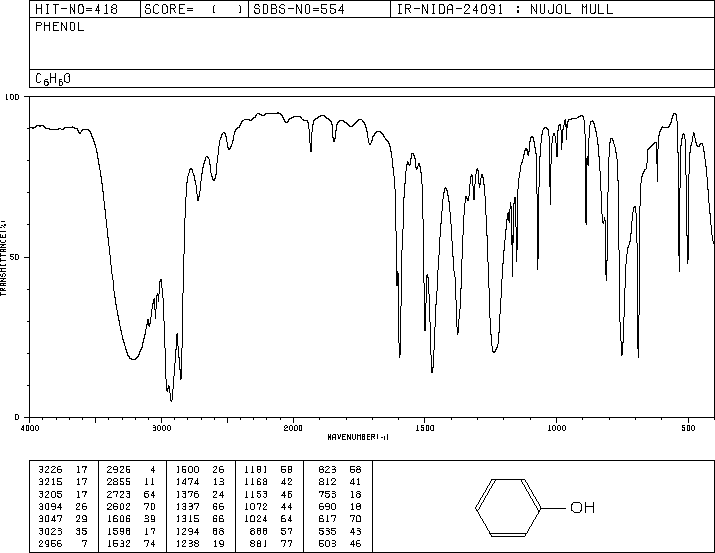Click the 1500 x-axis tick label
The image size is (715, 553).
(x=425, y=428)
